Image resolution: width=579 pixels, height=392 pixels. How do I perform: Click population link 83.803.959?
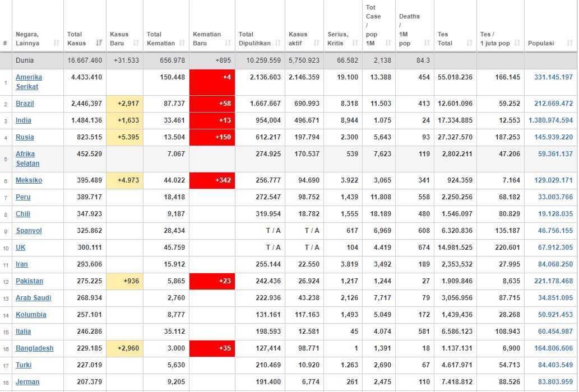pos(555,382)
